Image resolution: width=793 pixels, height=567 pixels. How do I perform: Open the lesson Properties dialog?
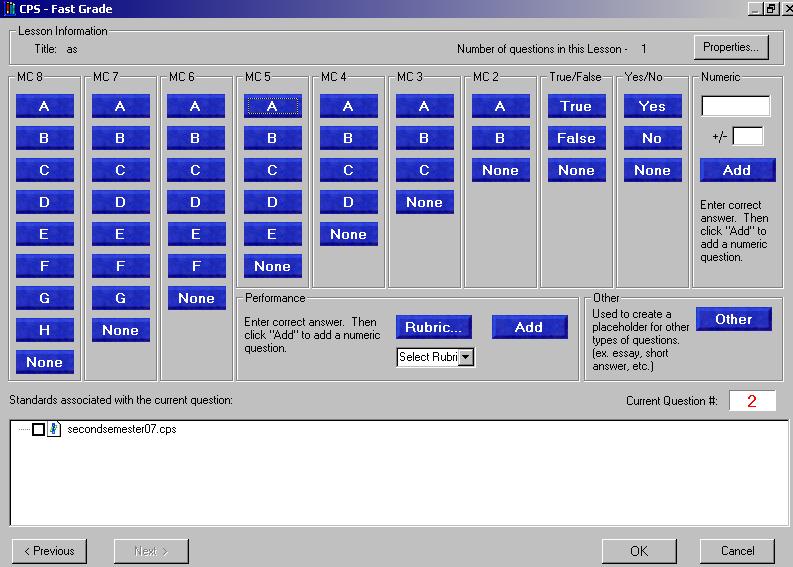click(x=731, y=47)
